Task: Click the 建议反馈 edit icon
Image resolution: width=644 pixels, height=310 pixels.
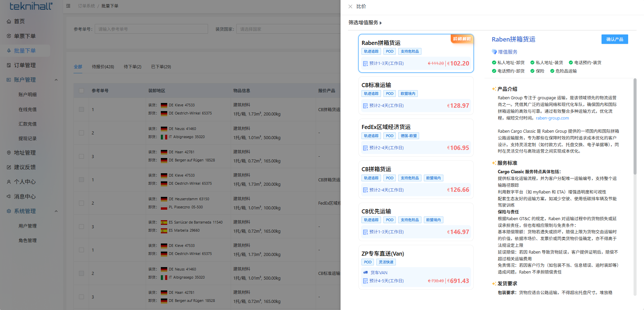Action: (9, 167)
